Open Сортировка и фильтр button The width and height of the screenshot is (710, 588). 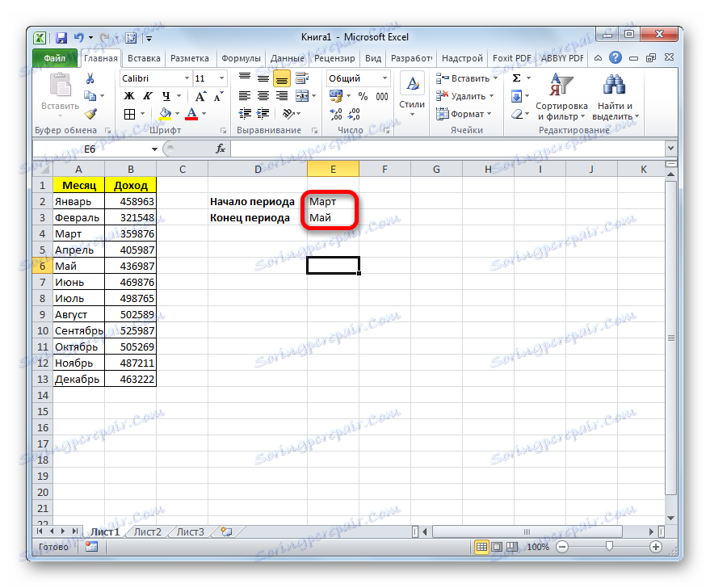click(561, 97)
